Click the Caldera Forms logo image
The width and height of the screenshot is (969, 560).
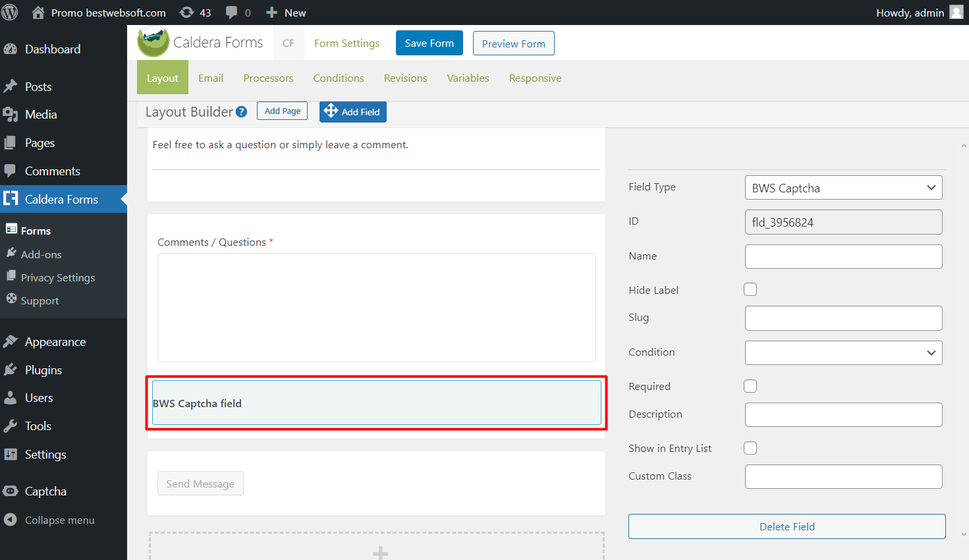click(153, 42)
